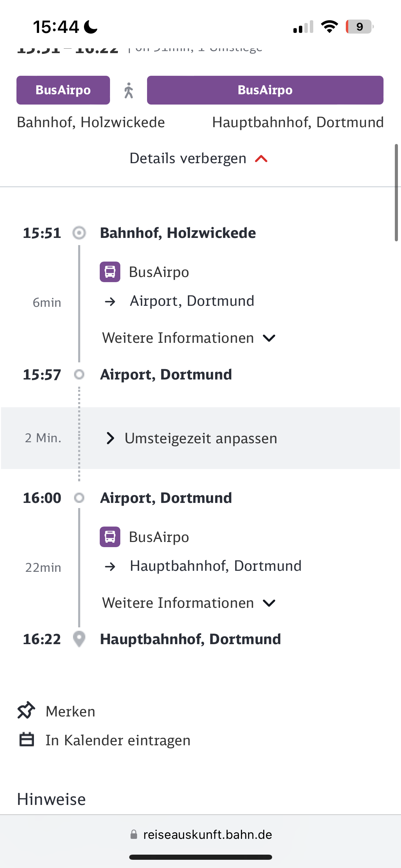Select the Merken link
The width and height of the screenshot is (401, 868).
coord(70,711)
